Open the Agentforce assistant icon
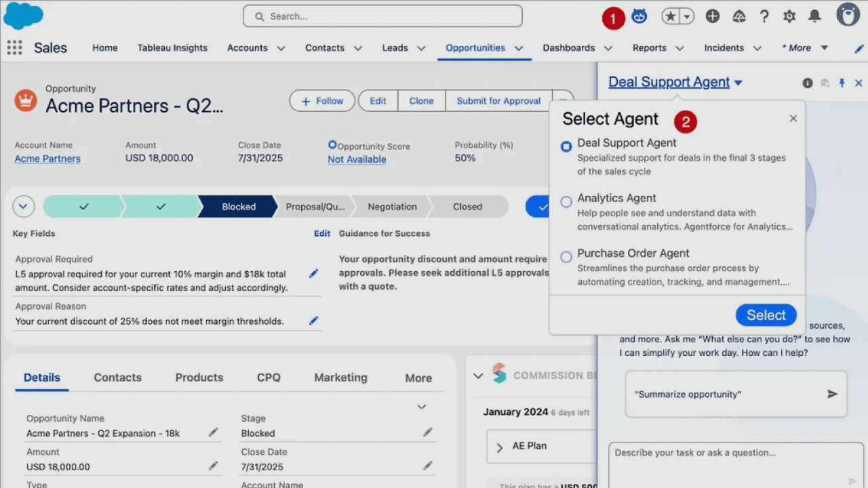This screenshot has width=868, height=488. tap(639, 16)
